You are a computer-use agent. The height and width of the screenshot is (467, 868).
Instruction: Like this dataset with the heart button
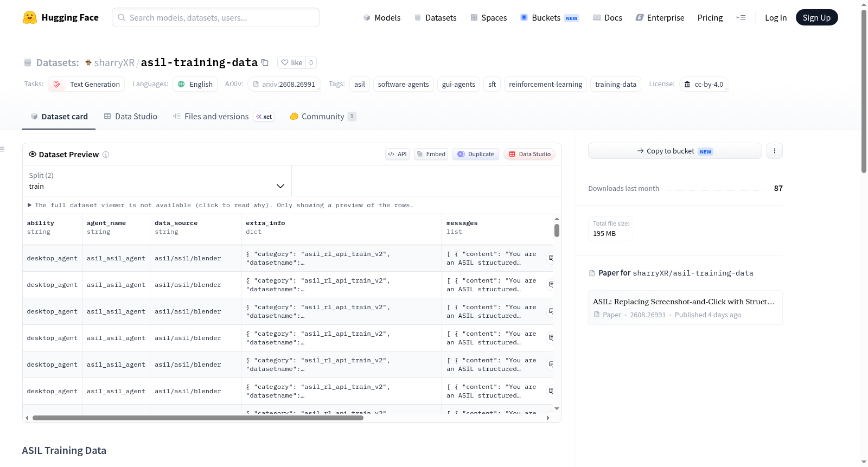[x=291, y=62]
